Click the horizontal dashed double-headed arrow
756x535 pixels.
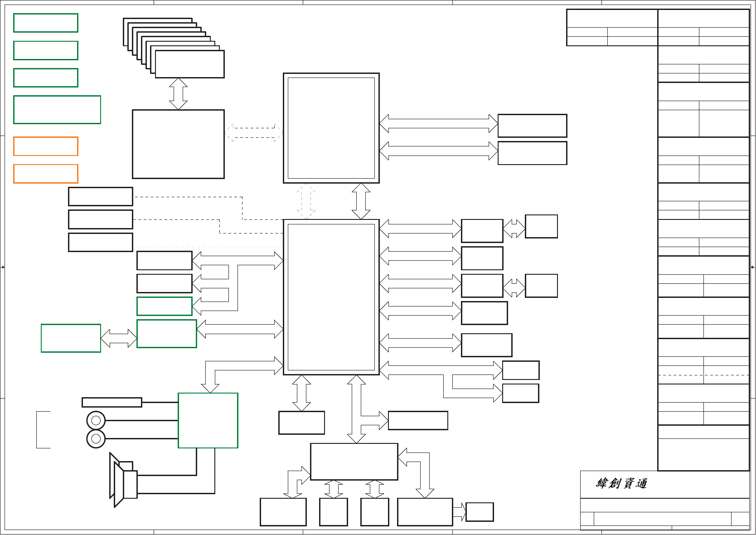click(254, 133)
